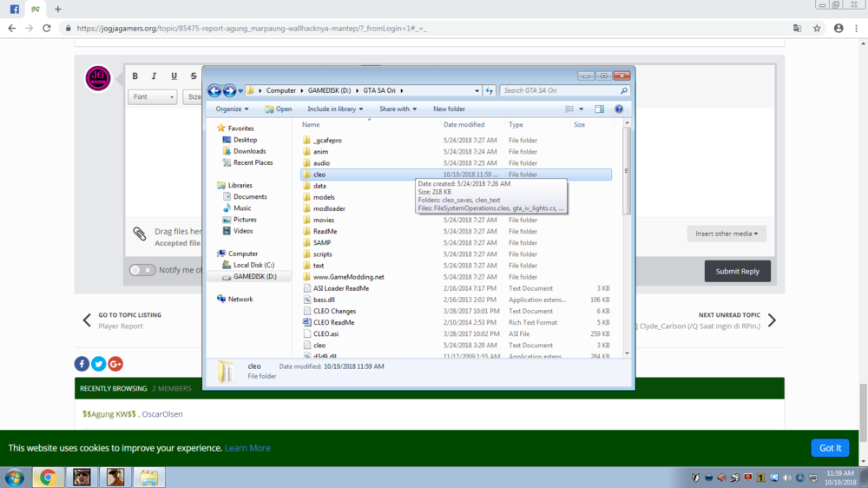Image resolution: width=868 pixels, height=488 pixels.
Task: Expand the Font dropdown in editor
Action: [152, 97]
